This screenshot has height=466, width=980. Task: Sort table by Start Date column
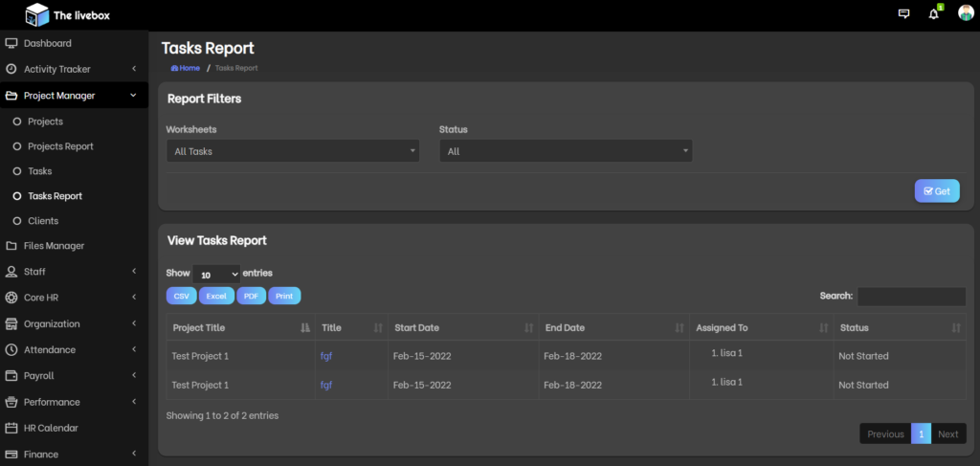pos(462,327)
